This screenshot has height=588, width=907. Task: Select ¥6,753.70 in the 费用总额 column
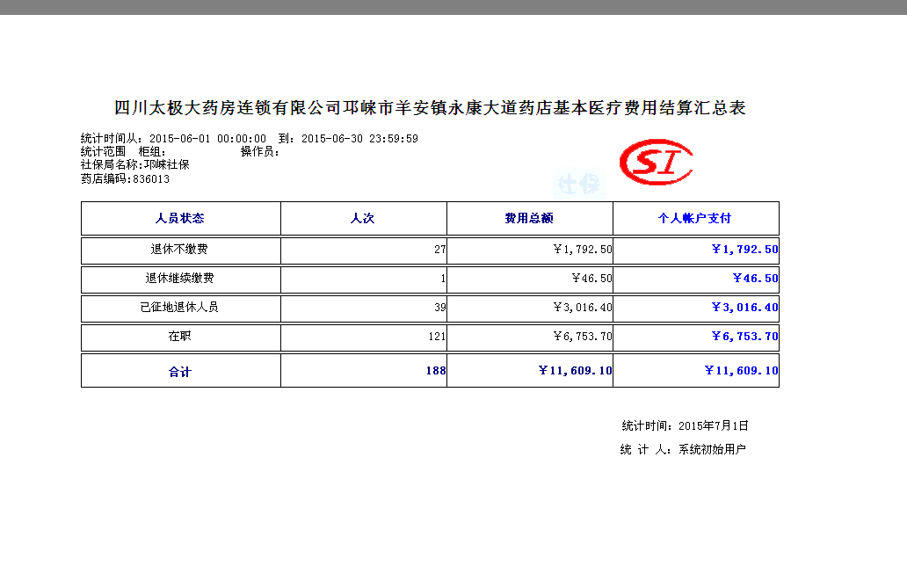pyautogui.click(x=583, y=337)
